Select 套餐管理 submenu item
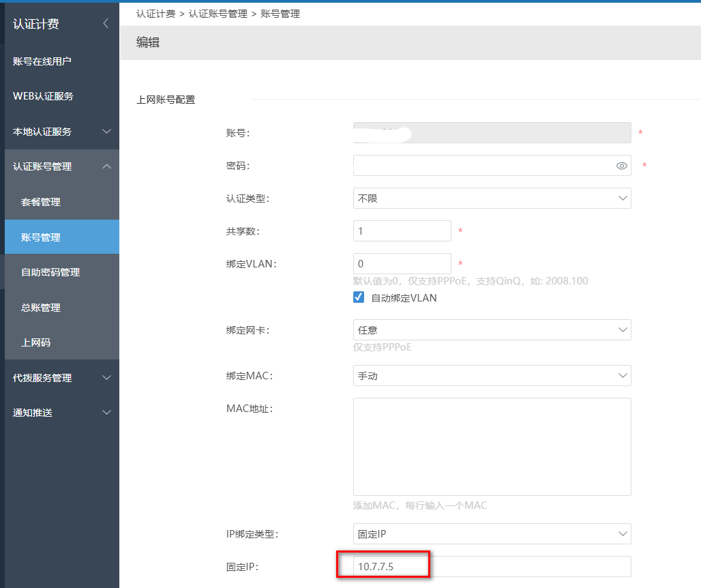The height and width of the screenshot is (588, 701). tap(41, 202)
